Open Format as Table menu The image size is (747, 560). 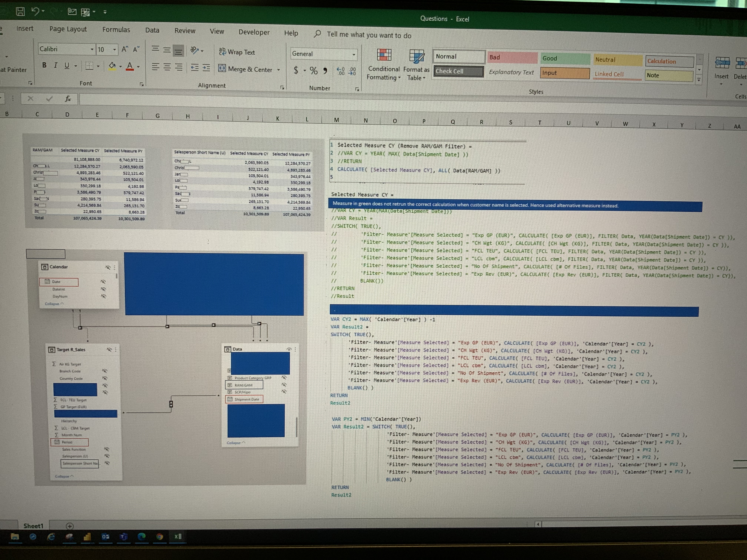416,65
